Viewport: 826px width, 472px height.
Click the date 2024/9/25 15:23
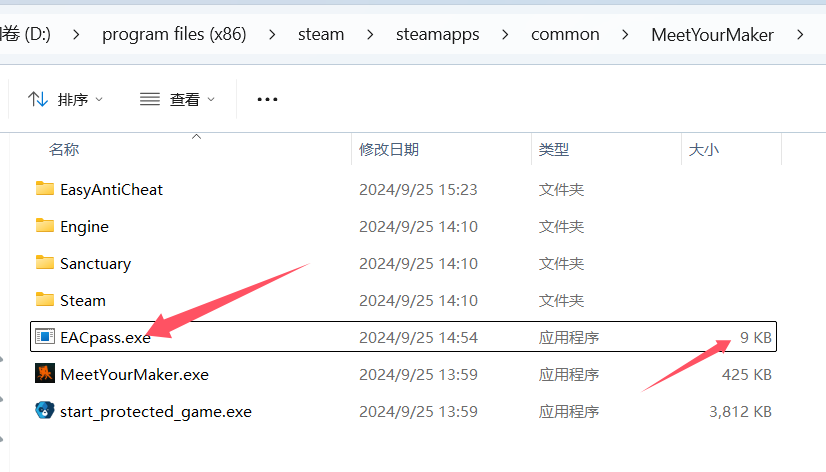click(x=418, y=190)
